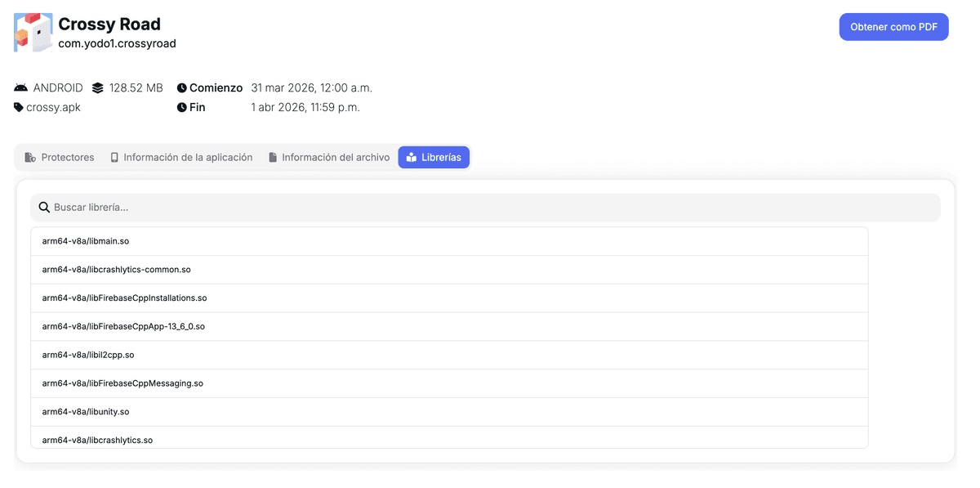Switch to Información de la aplicación tab
The height and width of the screenshot is (488, 980).
coord(181,158)
